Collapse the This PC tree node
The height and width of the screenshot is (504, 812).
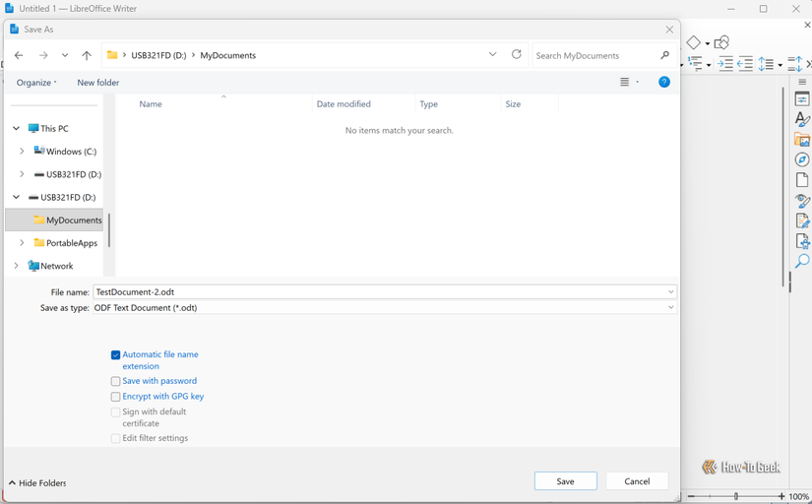pos(16,128)
